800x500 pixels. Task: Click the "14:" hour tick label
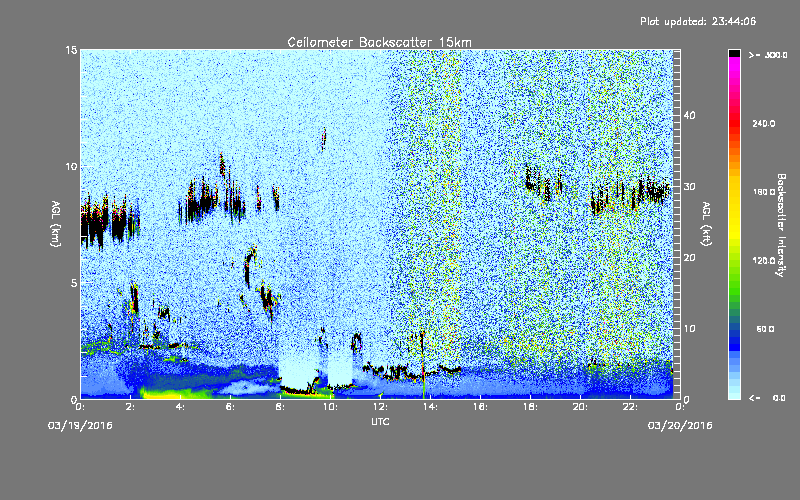click(431, 407)
